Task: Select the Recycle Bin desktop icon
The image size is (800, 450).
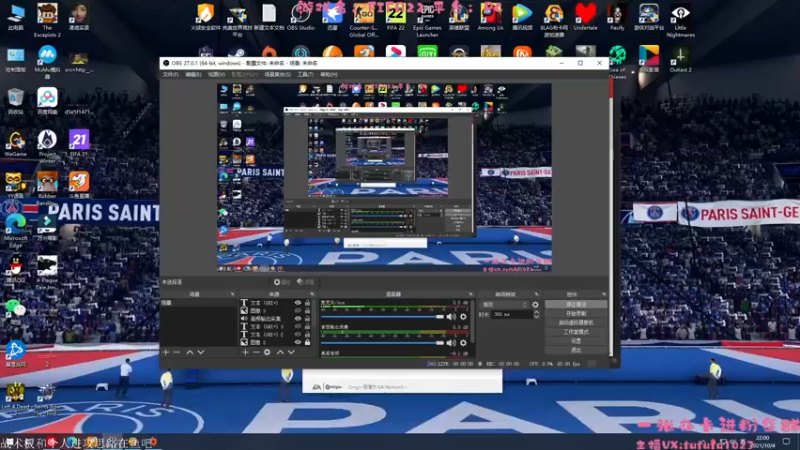Action: click(x=15, y=100)
